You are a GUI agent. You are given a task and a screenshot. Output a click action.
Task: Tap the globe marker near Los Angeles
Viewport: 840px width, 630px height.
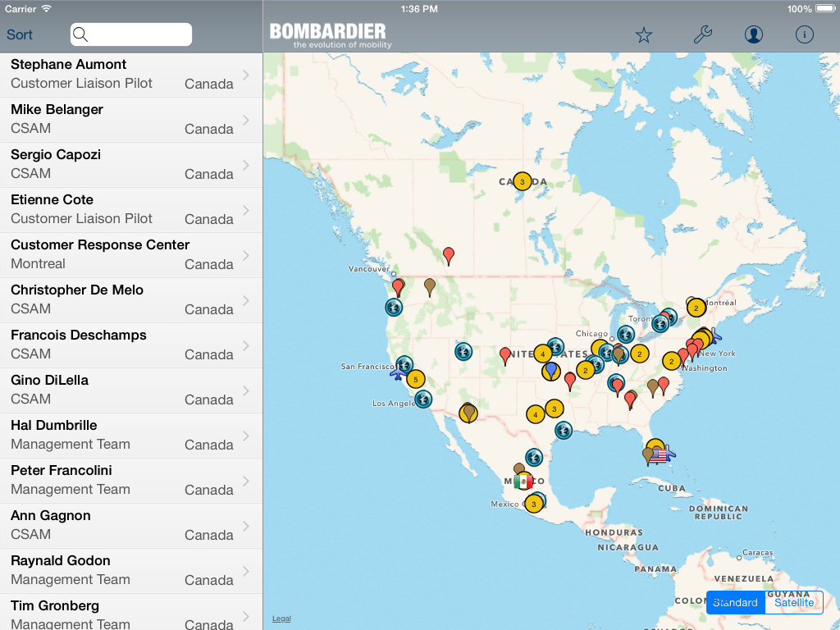(423, 399)
